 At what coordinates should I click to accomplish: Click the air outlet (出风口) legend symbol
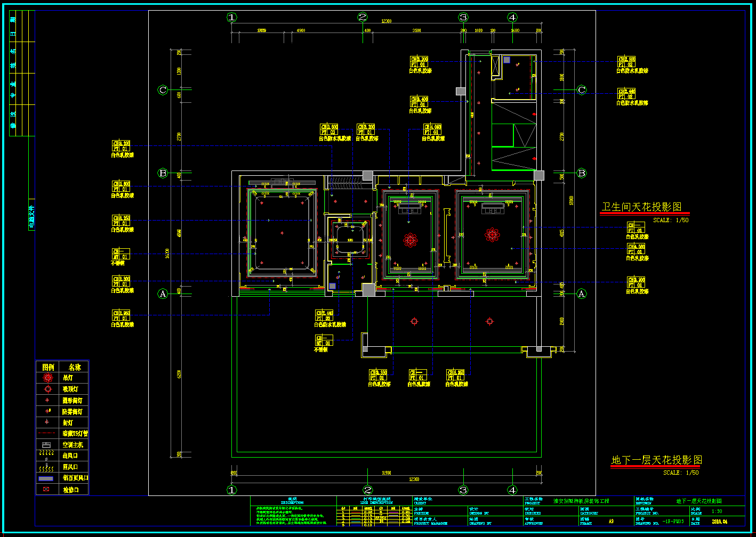[46, 455]
